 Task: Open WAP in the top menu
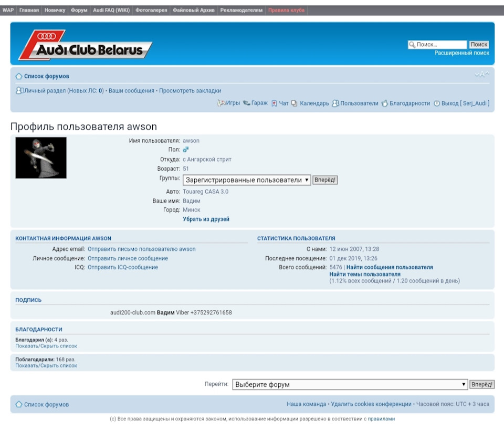pyautogui.click(x=8, y=10)
